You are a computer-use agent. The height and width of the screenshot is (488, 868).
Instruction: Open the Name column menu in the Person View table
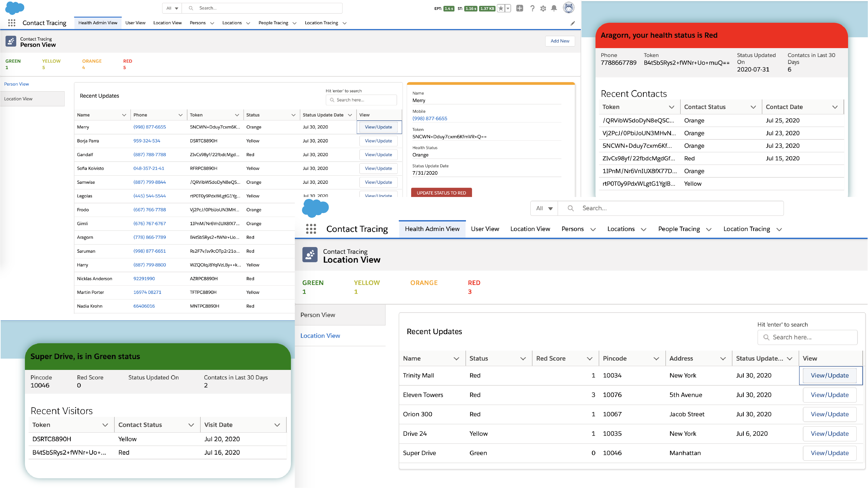pyautogui.click(x=124, y=115)
